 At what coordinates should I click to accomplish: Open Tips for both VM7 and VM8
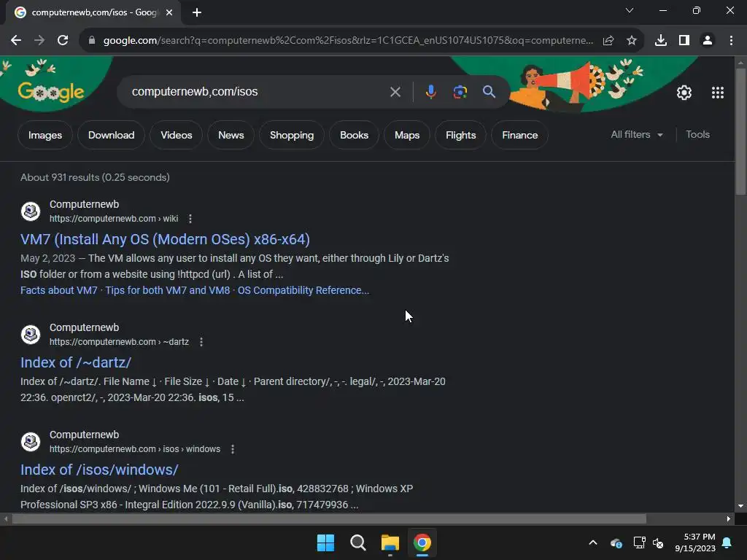(x=168, y=290)
